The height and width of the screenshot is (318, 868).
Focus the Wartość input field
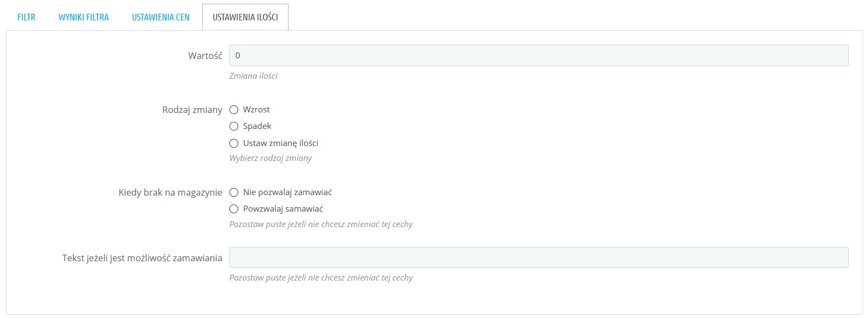point(539,56)
